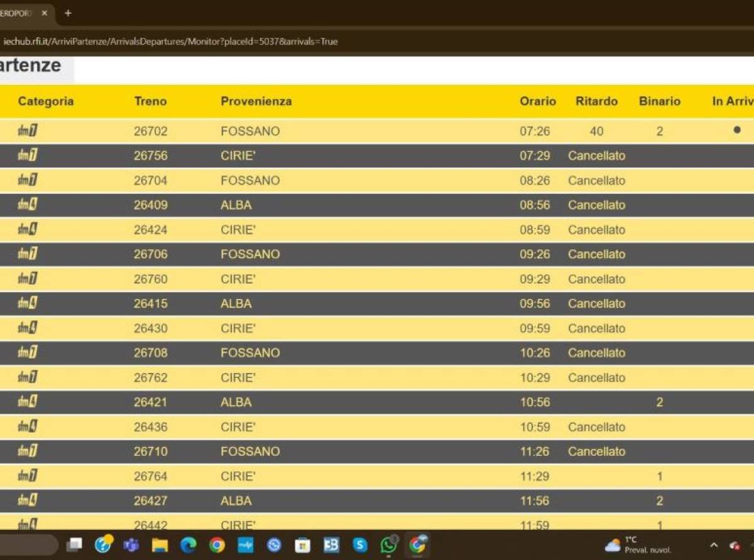The image size is (754, 560).
Task: Open WhatsApp from the taskbar
Action: click(x=389, y=545)
